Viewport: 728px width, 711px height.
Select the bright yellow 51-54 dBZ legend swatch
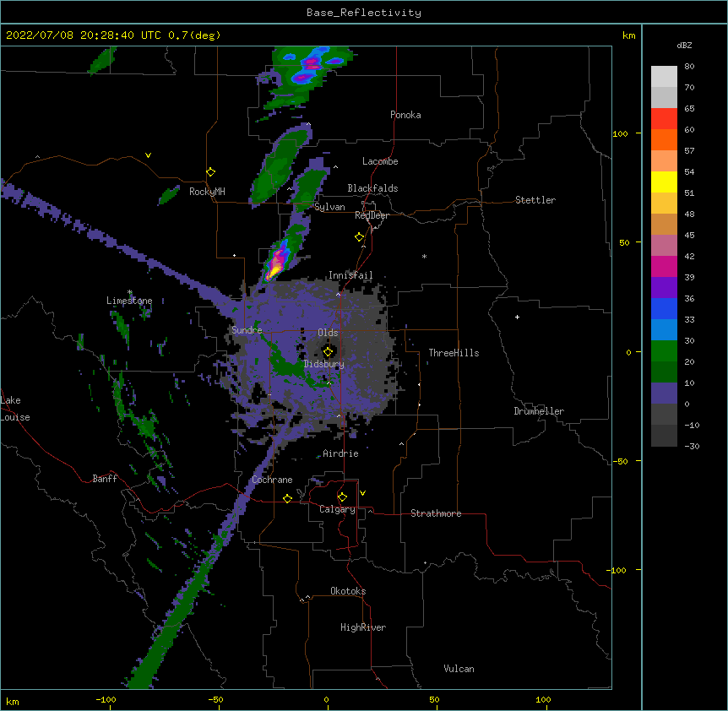point(664,182)
